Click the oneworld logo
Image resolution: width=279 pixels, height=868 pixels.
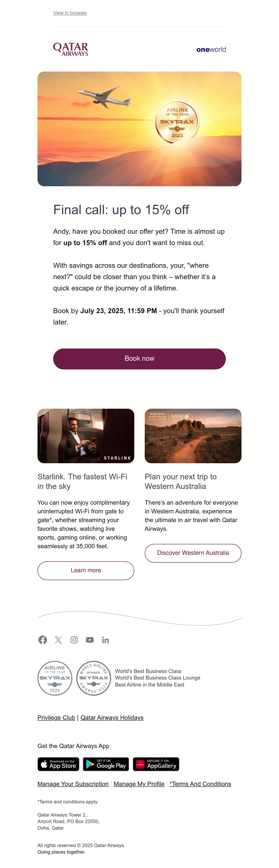click(211, 50)
